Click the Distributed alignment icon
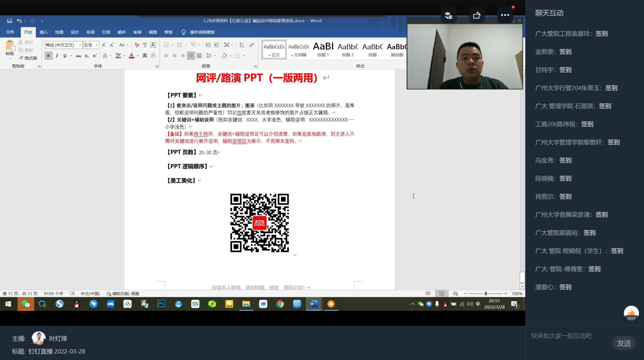 click(199, 56)
